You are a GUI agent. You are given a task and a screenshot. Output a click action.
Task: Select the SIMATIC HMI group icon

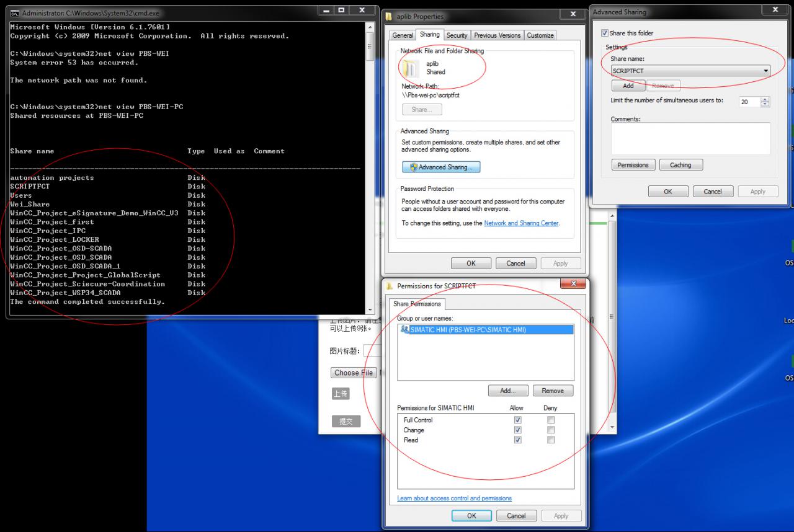[405, 330]
